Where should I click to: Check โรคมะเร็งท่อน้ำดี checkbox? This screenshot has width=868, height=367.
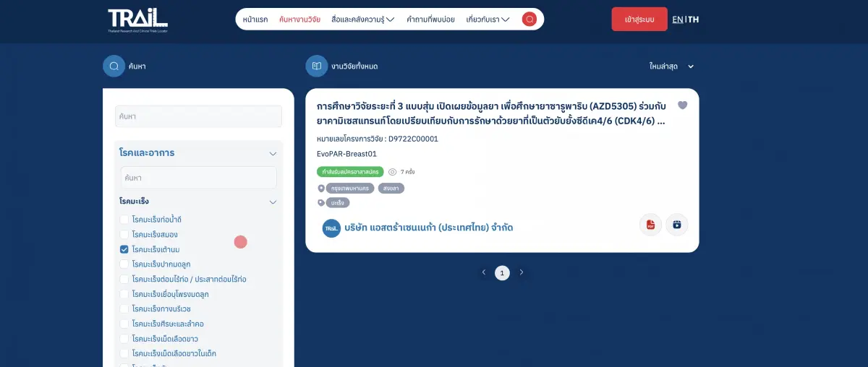click(124, 219)
